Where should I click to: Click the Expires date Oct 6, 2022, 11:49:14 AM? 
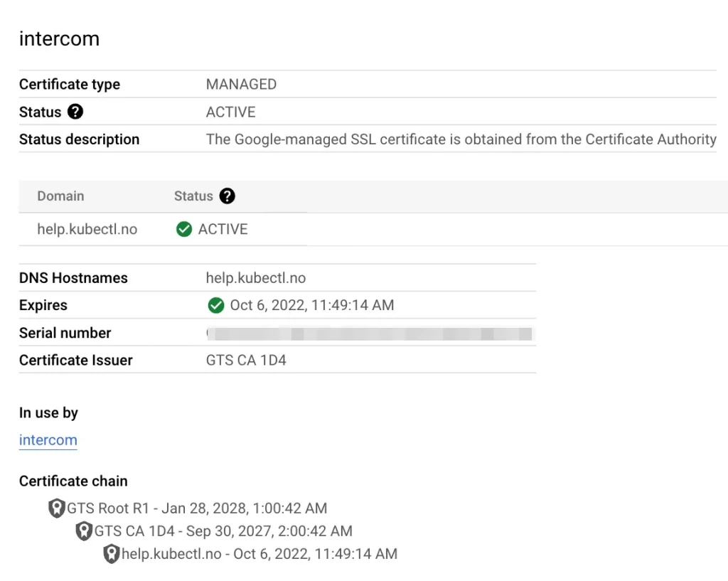pyautogui.click(x=312, y=305)
